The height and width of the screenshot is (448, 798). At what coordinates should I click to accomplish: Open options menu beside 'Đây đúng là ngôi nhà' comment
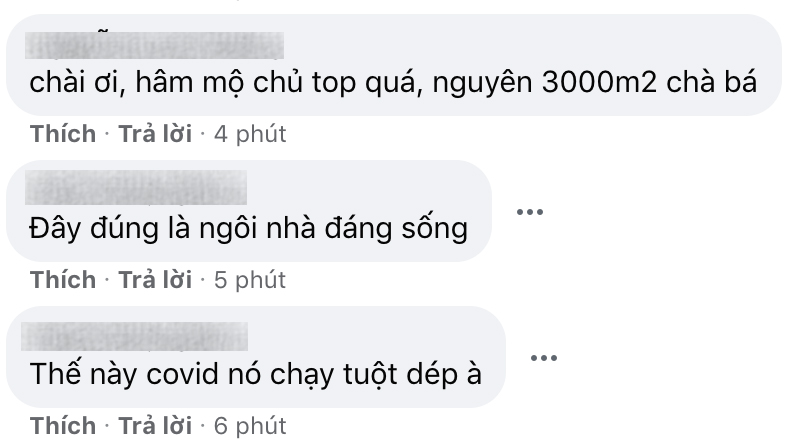coord(530,212)
